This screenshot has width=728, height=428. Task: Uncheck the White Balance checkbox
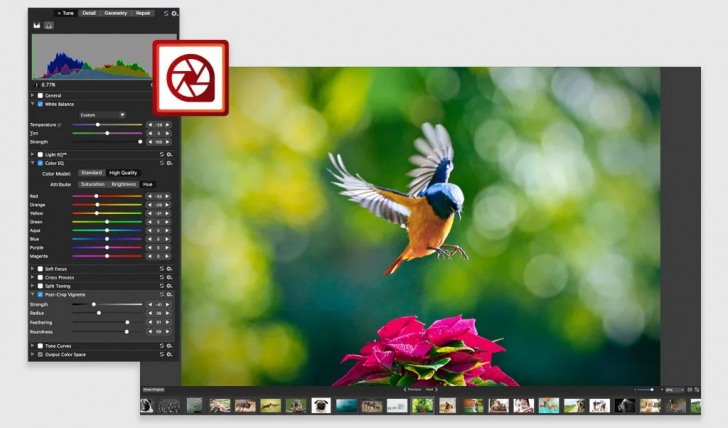tap(40, 104)
